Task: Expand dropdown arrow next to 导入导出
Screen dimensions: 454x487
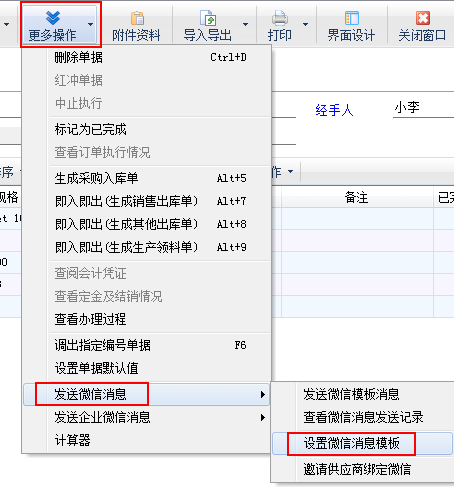Action: (x=246, y=24)
